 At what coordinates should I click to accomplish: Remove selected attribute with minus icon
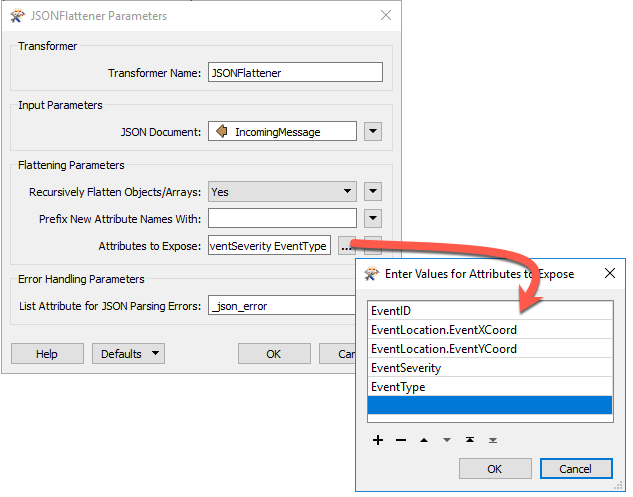point(401,440)
